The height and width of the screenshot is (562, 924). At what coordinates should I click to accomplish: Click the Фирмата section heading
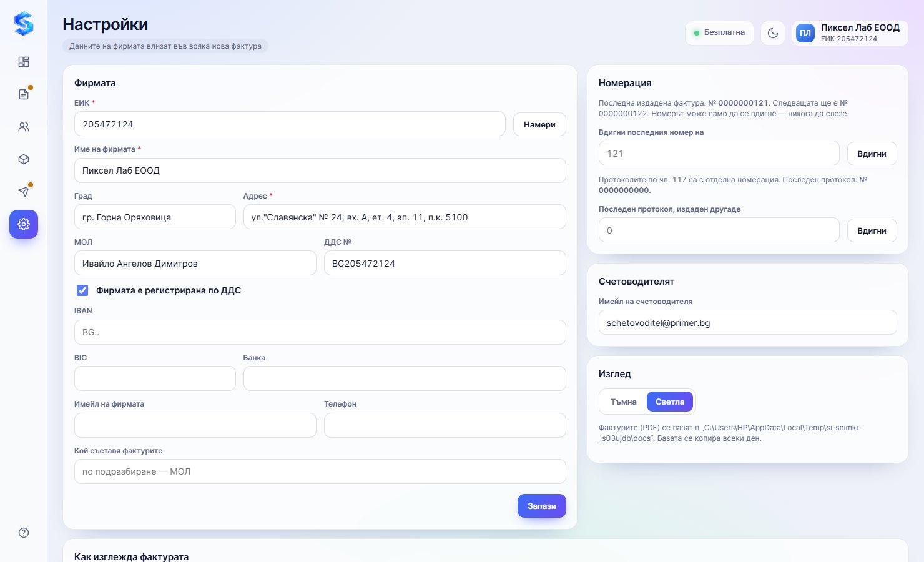[x=95, y=83]
